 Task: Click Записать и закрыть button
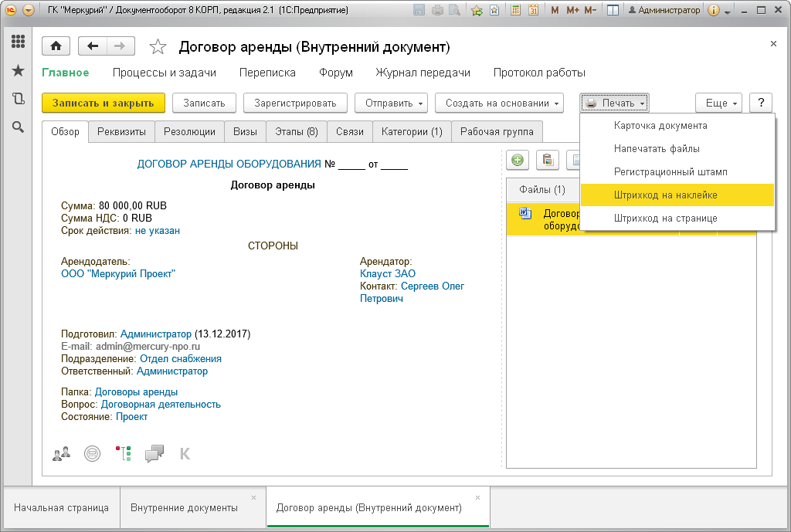pos(104,103)
